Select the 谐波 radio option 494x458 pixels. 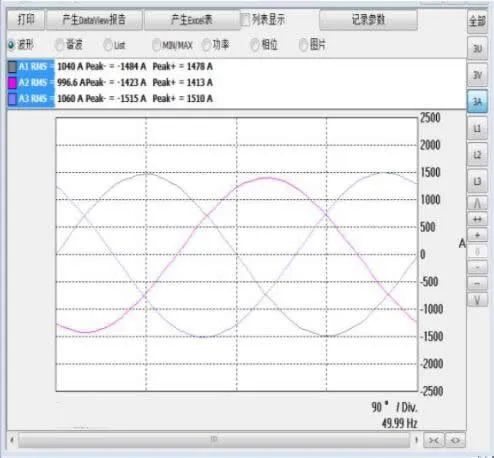(x=60, y=45)
